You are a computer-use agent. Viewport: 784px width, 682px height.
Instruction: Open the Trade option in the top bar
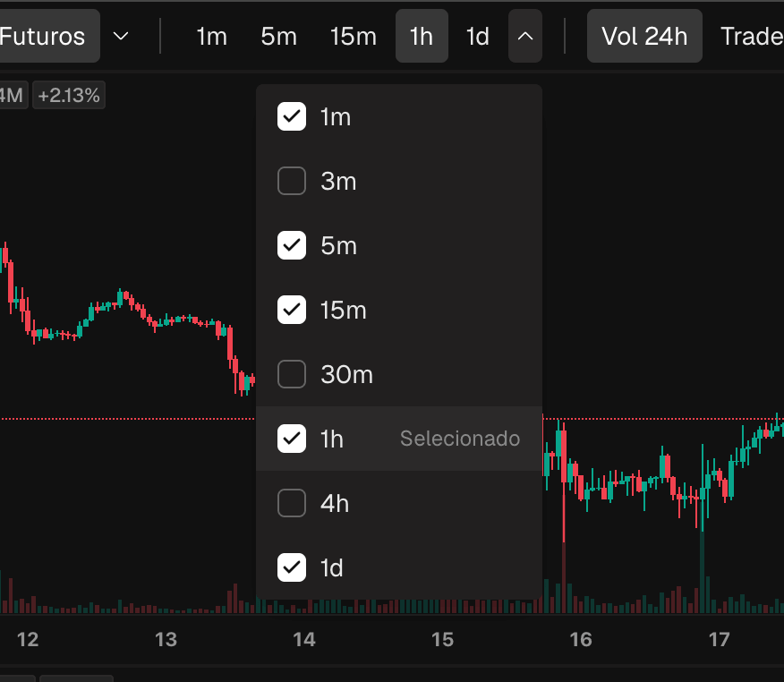pos(752,37)
